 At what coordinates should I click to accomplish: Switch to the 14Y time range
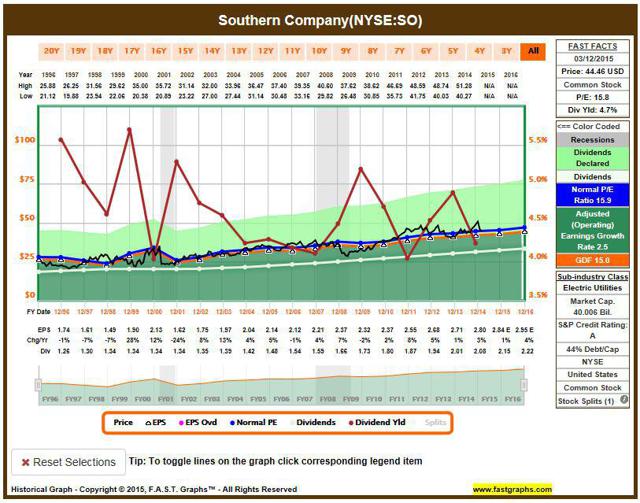(212, 51)
